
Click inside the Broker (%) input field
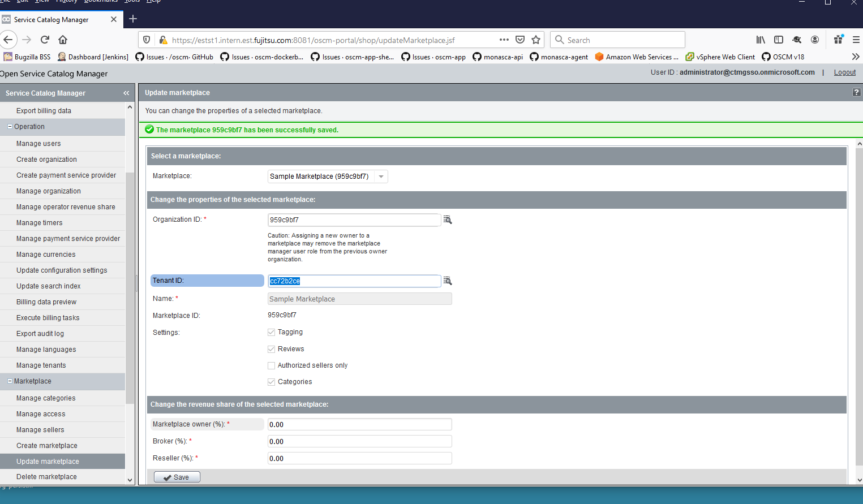click(359, 441)
